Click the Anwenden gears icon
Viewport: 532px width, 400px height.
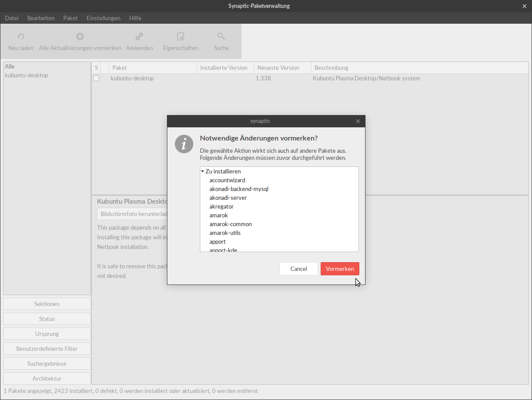[139, 36]
